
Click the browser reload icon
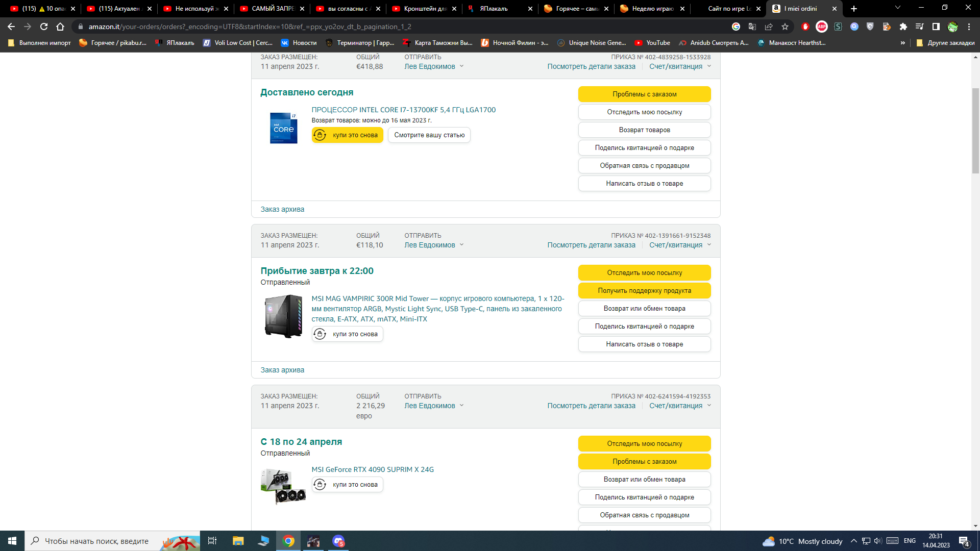point(44,27)
